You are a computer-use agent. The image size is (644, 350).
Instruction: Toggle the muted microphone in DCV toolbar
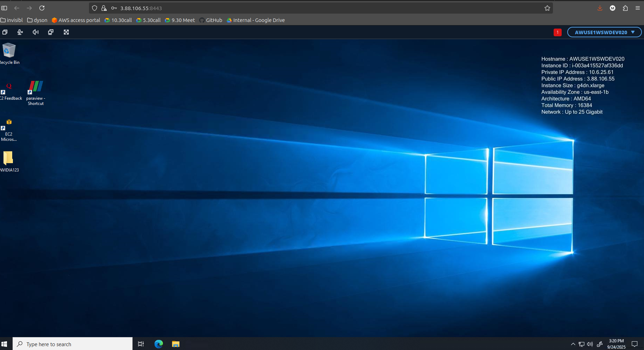20,32
